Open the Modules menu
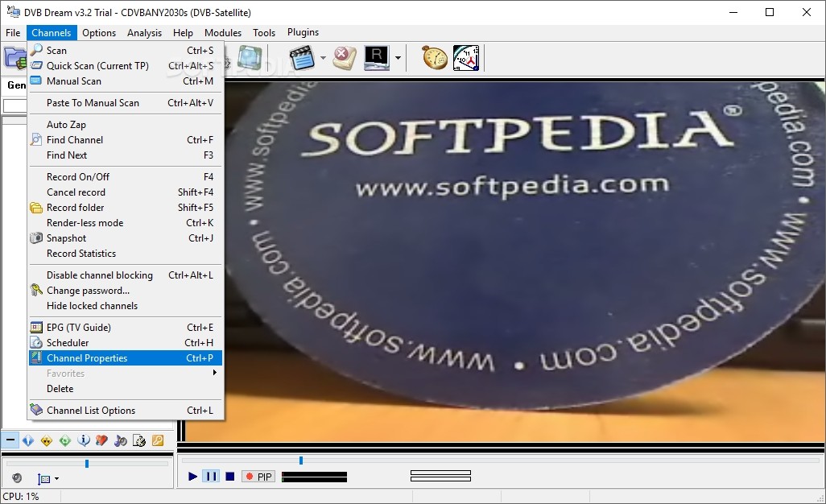 point(223,33)
